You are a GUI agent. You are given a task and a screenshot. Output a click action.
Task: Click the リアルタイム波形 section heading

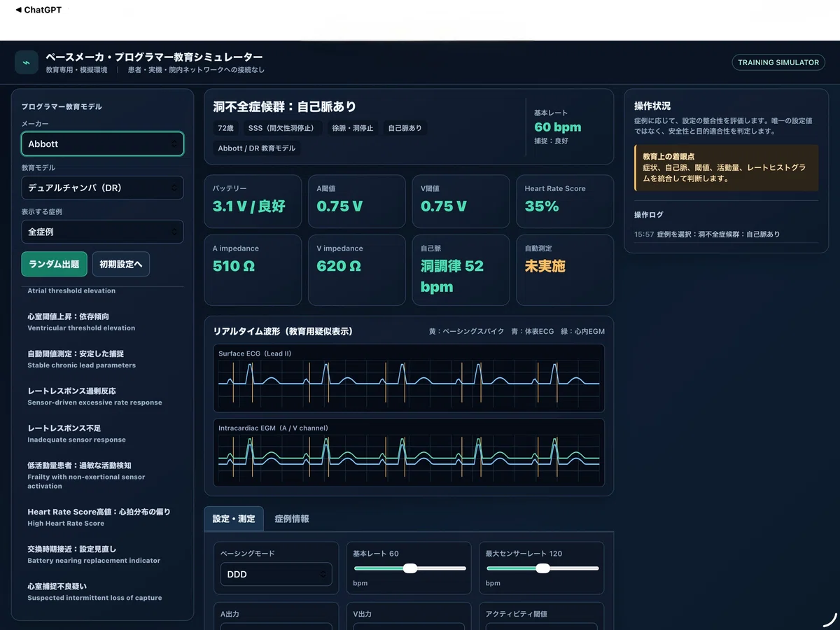[283, 331]
